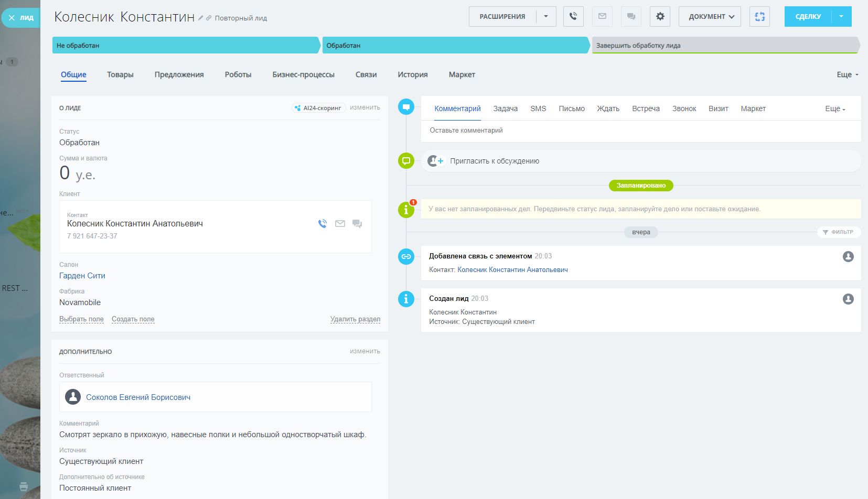Click the phone call icon in top toolbar
This screenshot has height=499, width=868.
(573, 17)
